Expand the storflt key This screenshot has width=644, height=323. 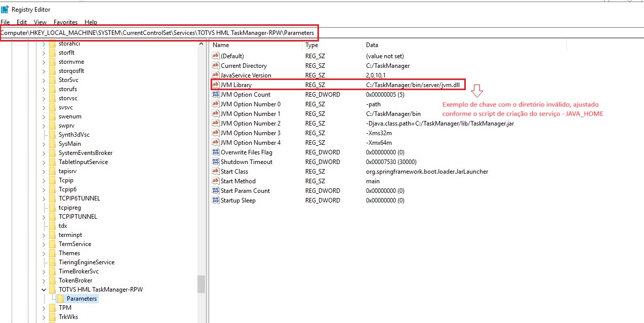tap(44, 53)
